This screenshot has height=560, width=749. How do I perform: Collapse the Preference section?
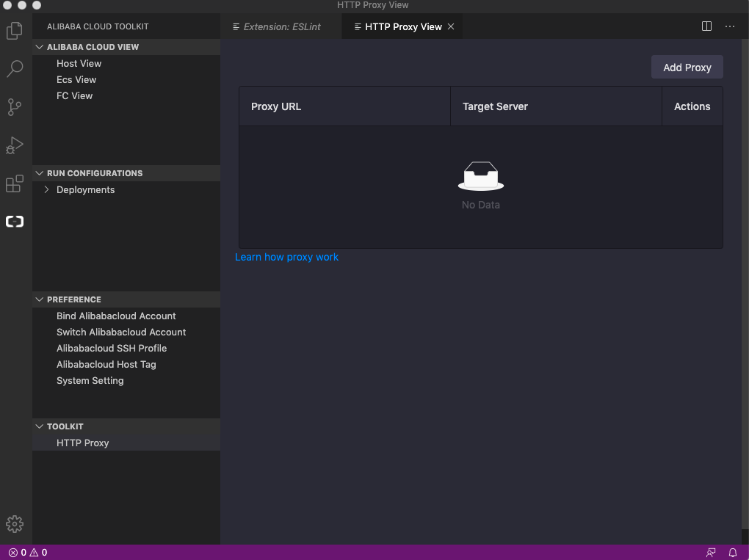[x=41, y=299]
